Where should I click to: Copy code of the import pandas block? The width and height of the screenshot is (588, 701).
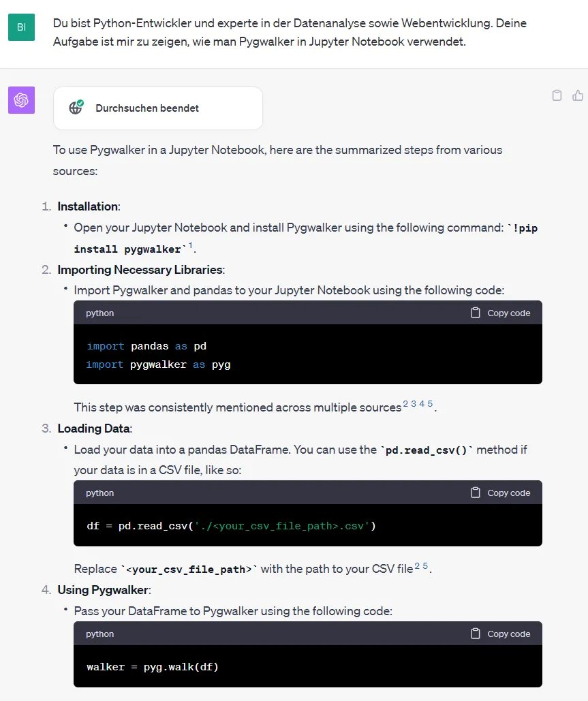pyautogui.click(x=500, y=313)
